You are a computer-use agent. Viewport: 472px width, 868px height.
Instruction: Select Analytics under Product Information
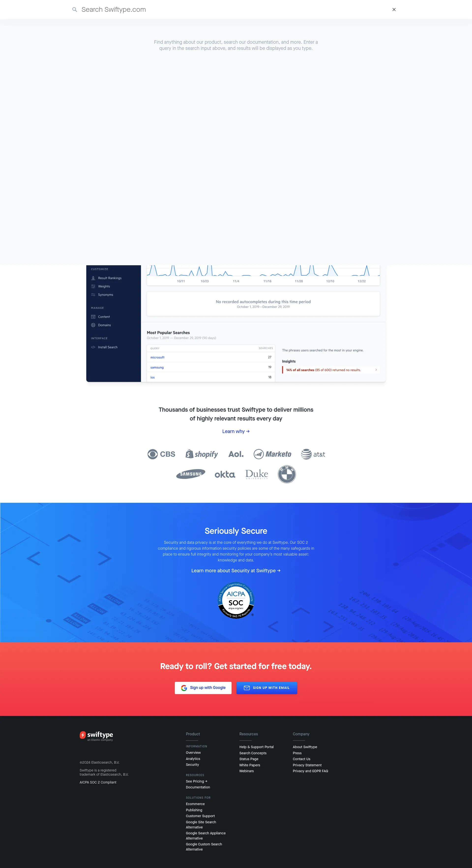193,759
